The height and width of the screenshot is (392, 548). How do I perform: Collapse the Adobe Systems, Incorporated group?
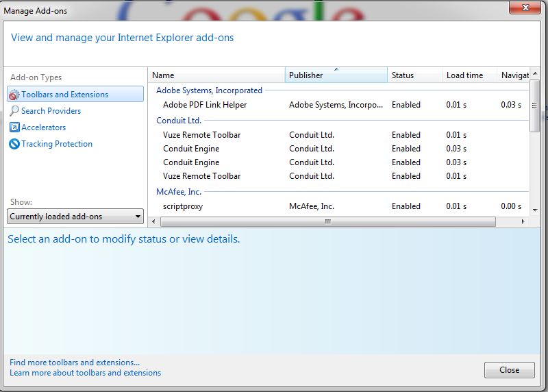209,90
